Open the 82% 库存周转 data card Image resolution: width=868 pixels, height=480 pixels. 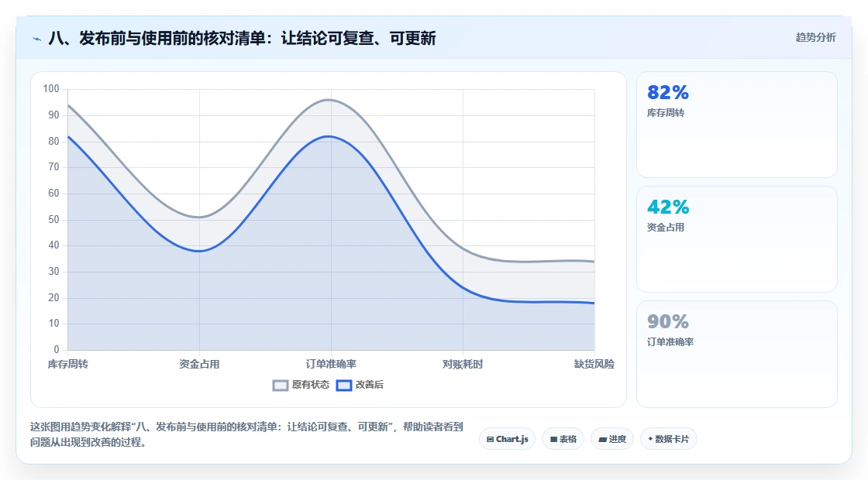tap(737, 125)
